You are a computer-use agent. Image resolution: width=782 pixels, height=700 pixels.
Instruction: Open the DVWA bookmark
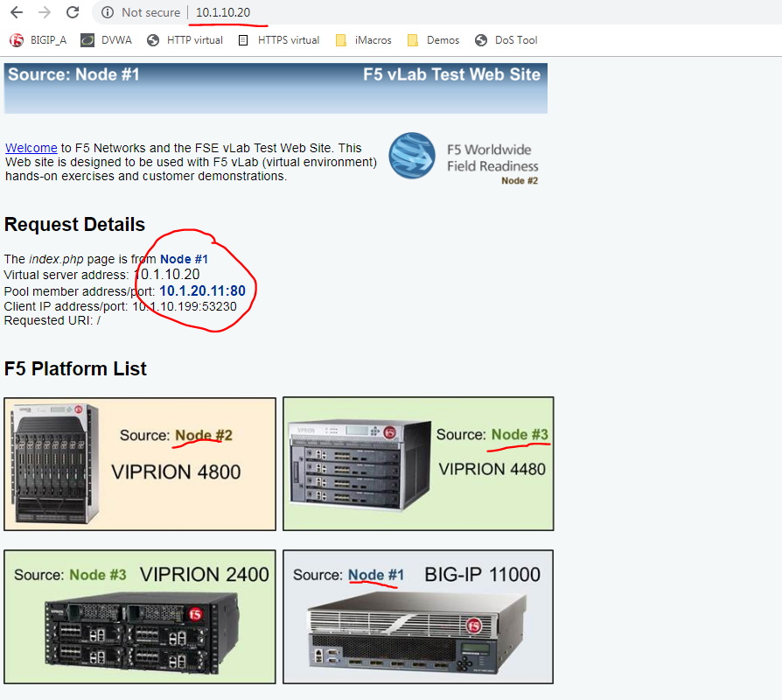tap(106, 40)
